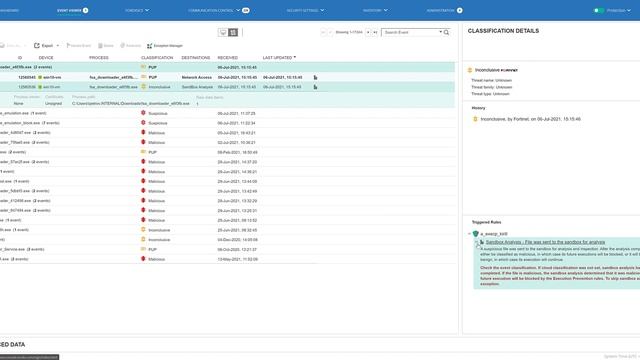Screen dimensions: 640x360
Task: Click PUP flag icon for 08-Feb-2021 event
Action: click(144, 152)
